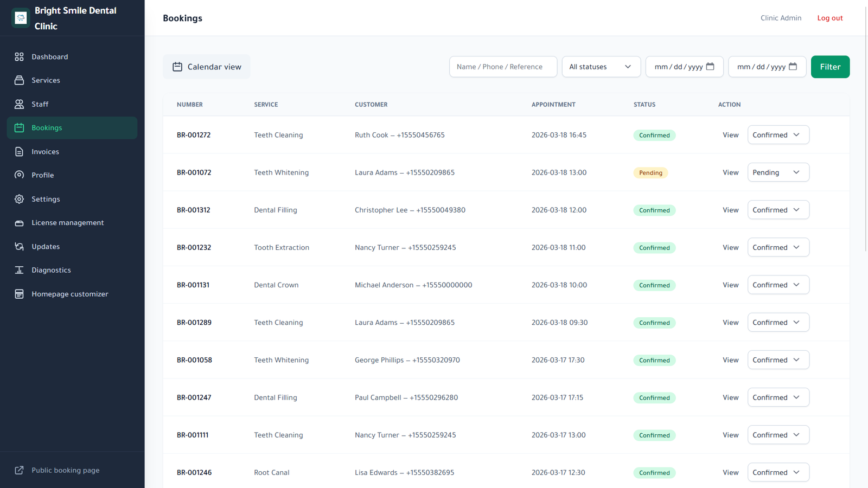The image size is (868, 488).
Task: Open status dropdown for booking BR-001246
Action: 778,472
